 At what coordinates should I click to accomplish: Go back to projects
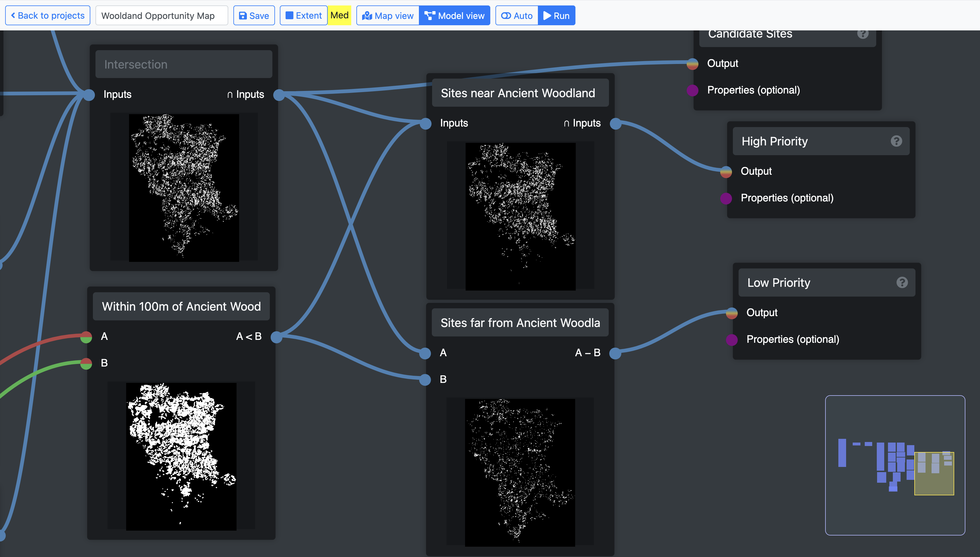point(48,16)
